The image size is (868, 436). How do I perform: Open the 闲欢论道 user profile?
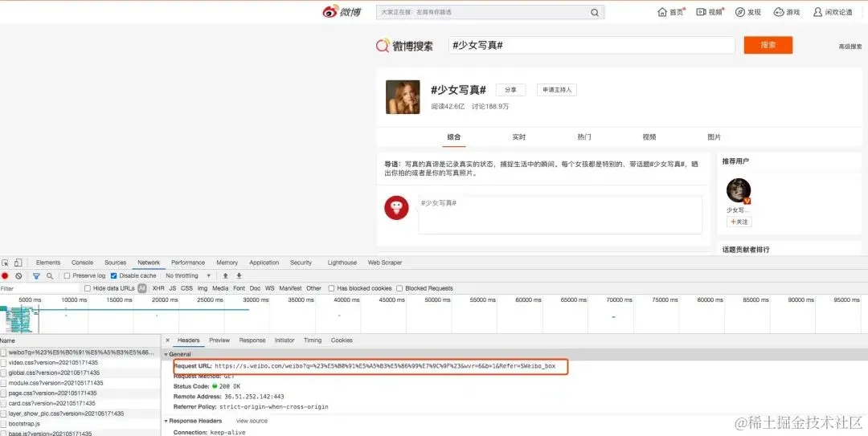[x=833, y=12]
